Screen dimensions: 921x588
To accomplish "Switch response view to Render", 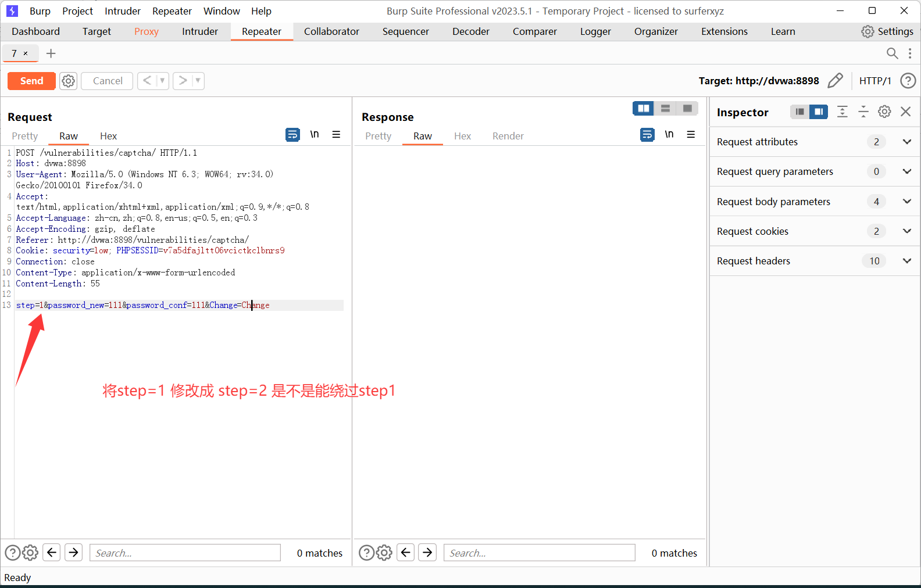I will pos(508,136).
